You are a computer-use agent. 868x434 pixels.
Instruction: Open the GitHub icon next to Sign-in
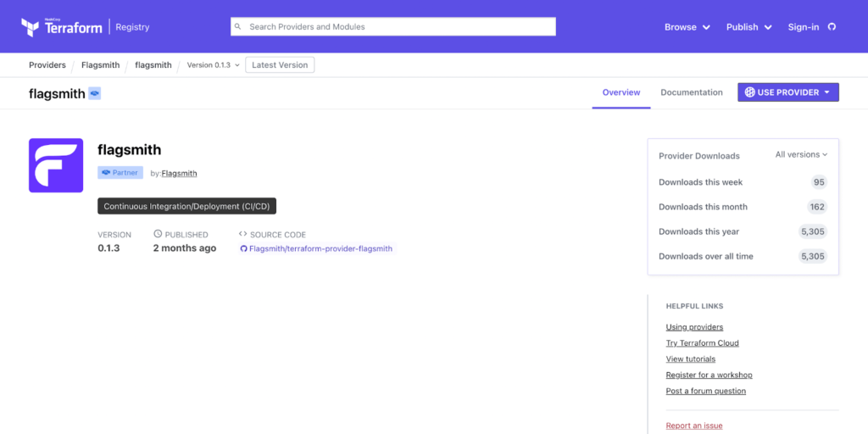pyautogui.click(x=832, y=26)
